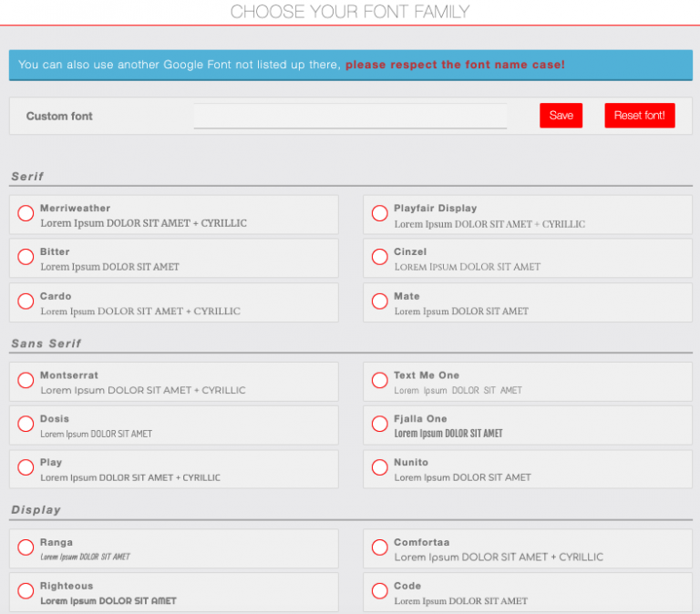Choose the Fjalla One font option
Screen dimensions: 700x614
click(380, 425)
